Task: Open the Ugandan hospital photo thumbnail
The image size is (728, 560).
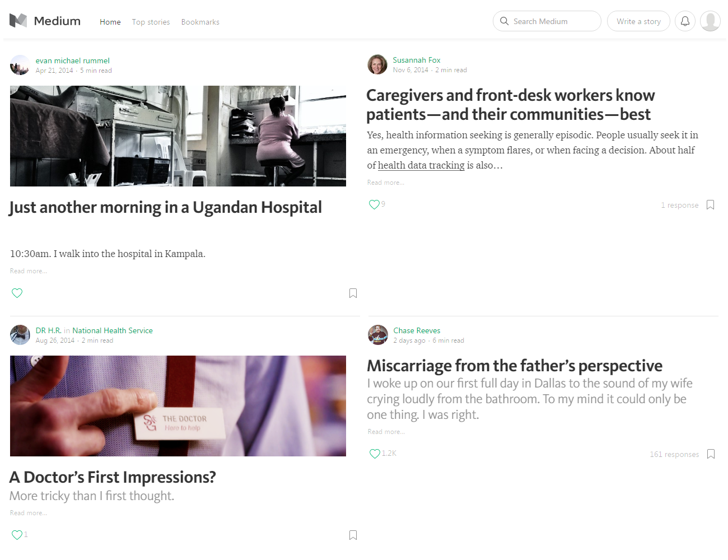Action: [178, 136]
